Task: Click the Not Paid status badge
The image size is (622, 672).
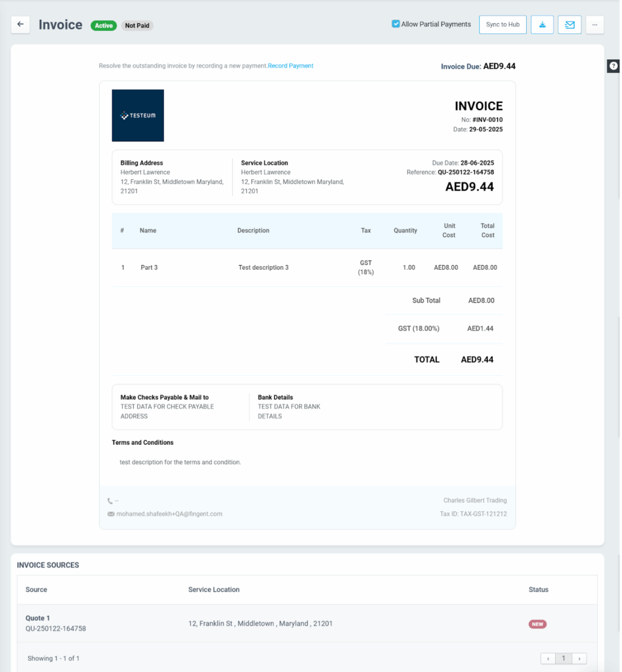Action: (x=137, y=26)
